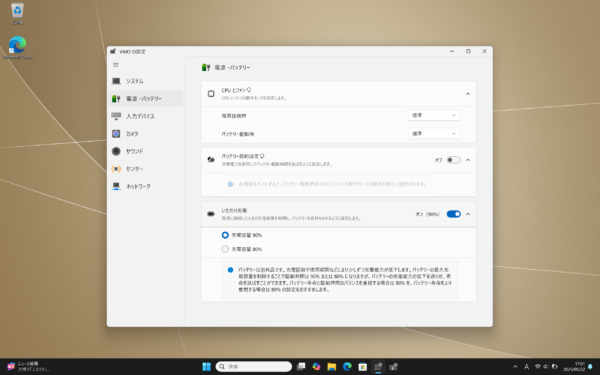
Task: Click the オン (90%) status text
Action: (x=427, y=214)
